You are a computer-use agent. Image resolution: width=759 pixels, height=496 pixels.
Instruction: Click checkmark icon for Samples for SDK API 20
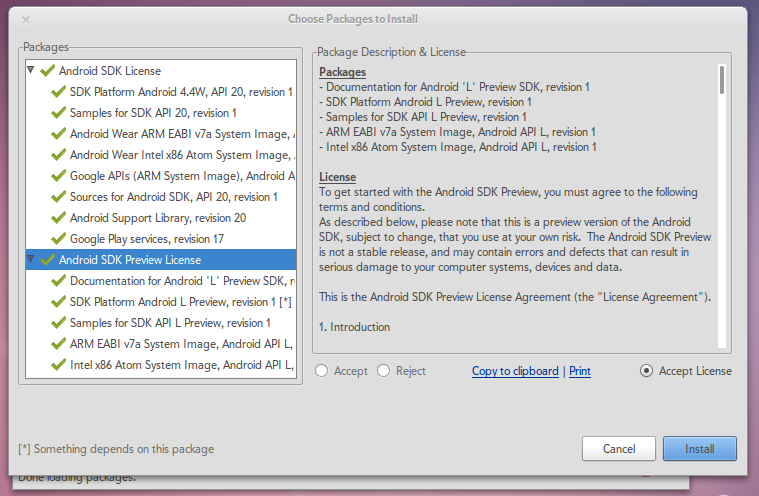(x=58, y=113)
